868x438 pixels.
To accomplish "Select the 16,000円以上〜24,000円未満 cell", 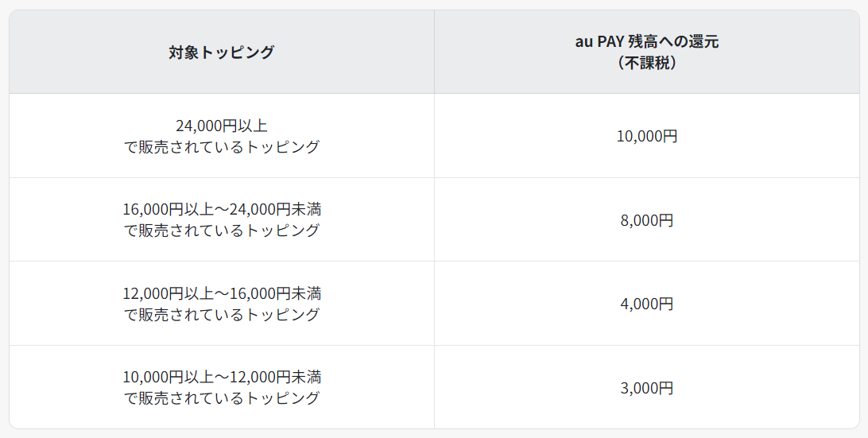I will (x=222, y=219).
